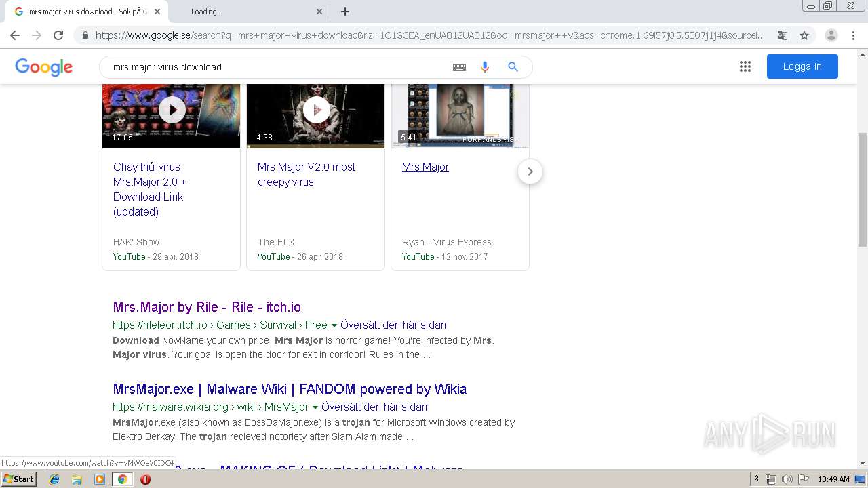The height and width of the screenshot is (488, 868).
Task: Click the vertical scrollbar thumb
Action: coord(863,190)
